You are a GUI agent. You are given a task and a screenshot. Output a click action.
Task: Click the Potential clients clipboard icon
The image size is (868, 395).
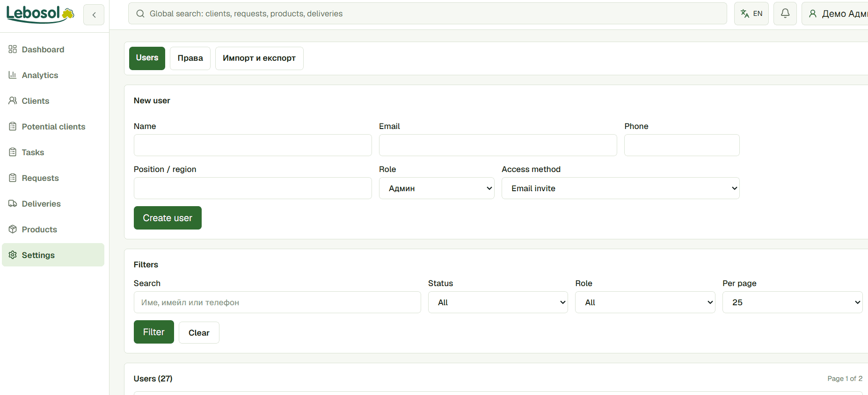coord(13,126)
